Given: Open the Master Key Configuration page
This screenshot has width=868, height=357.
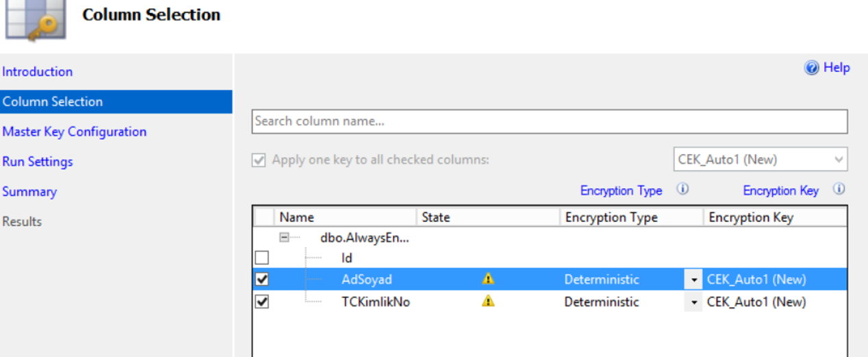Looking at the screenshot, I should coord(75,132).
